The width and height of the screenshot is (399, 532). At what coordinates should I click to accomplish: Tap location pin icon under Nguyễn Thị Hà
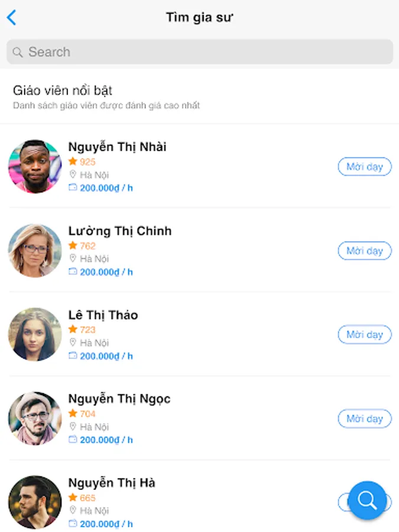coord(73,510)
